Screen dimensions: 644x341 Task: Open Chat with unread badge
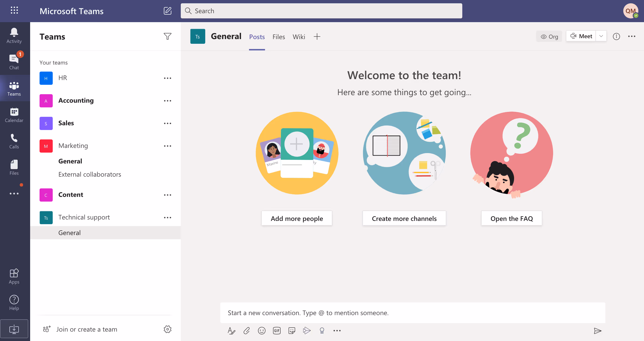click(x=14, y=62)
